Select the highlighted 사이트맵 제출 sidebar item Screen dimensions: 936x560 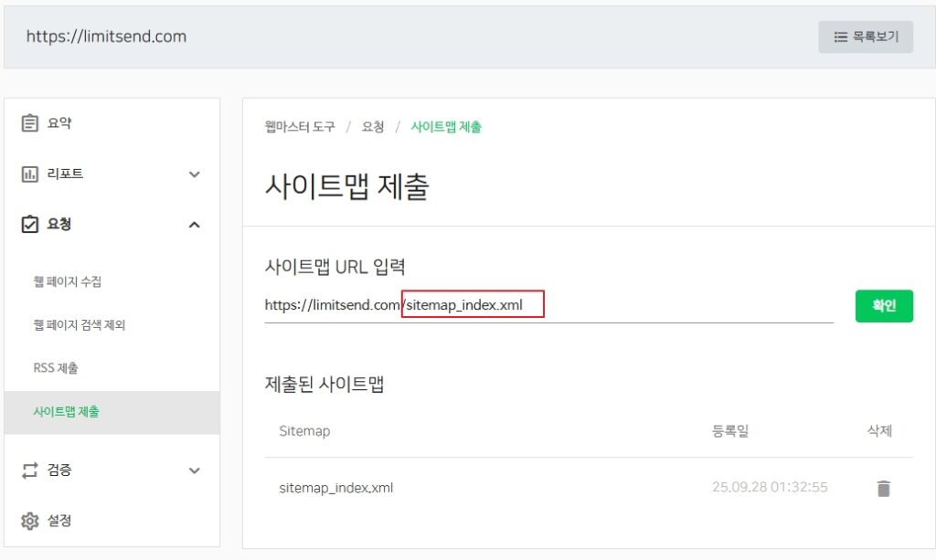67,412
